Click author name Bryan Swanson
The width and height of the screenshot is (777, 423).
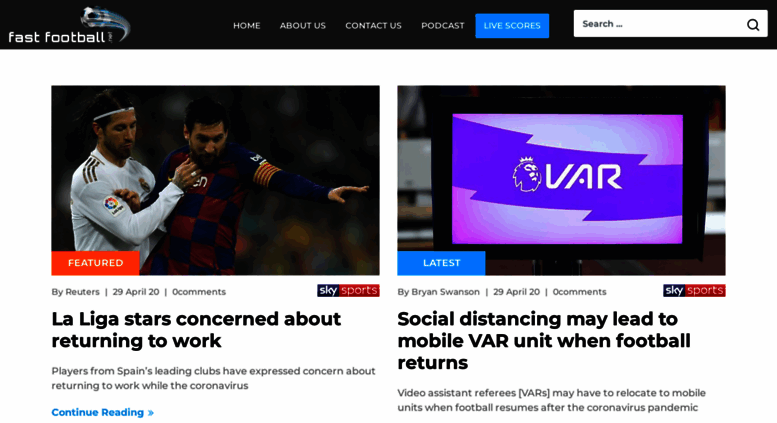(445, 292)
